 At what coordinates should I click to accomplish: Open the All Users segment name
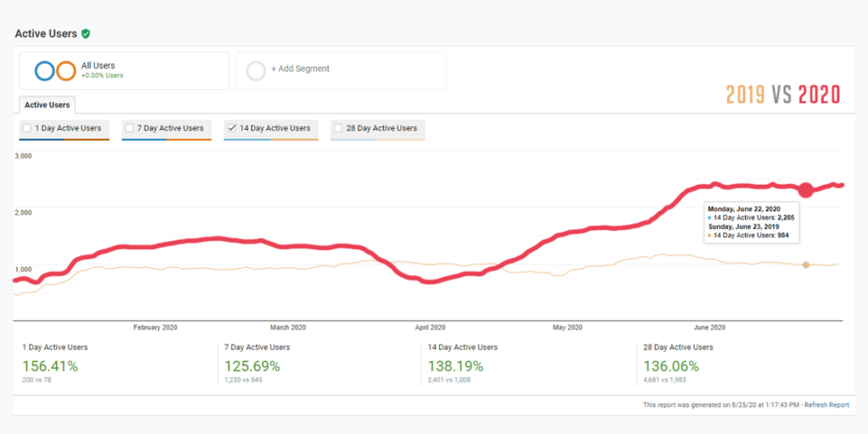point(98,65)
